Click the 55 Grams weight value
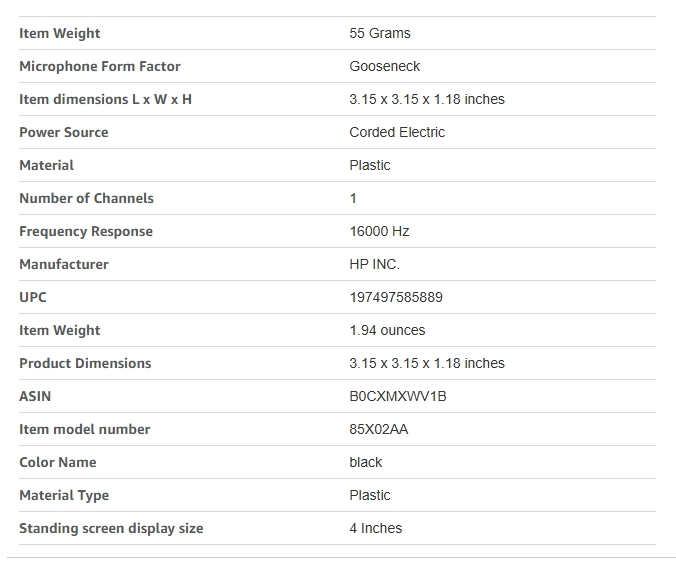The width and height of the screenshot is (676, 561). click(x=380, y=33)
